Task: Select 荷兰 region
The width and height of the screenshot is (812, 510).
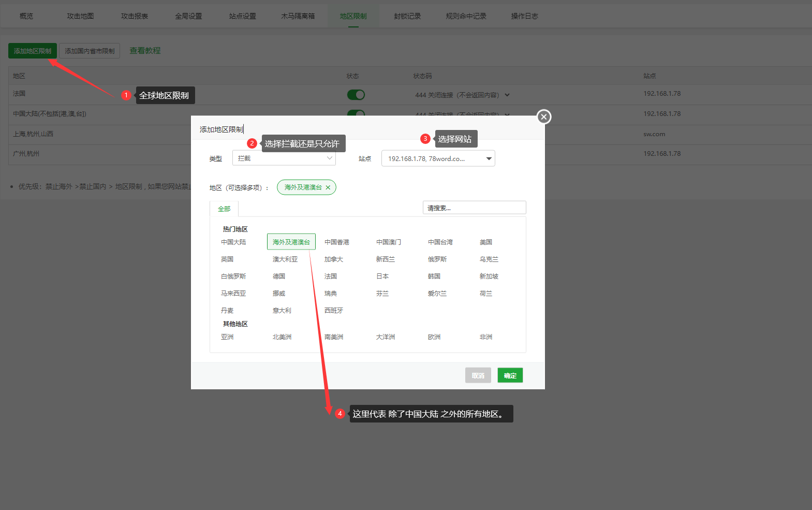Action: coord(486,294)
